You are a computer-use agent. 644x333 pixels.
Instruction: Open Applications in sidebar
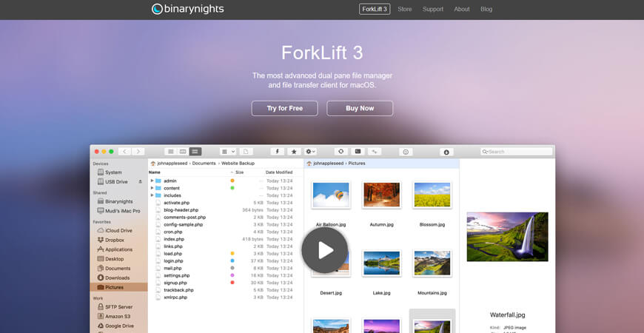[x=118, y=249]
